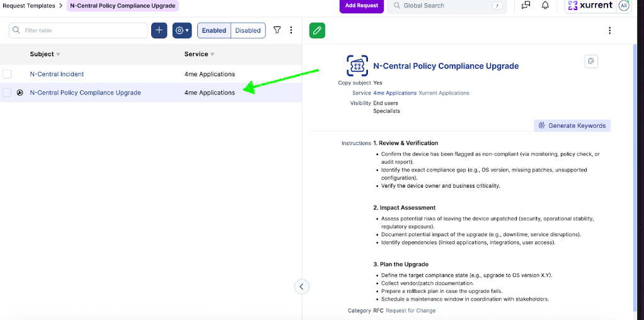Click the filter funnel icon
The image size is (644, 320).
pos(277,30)
